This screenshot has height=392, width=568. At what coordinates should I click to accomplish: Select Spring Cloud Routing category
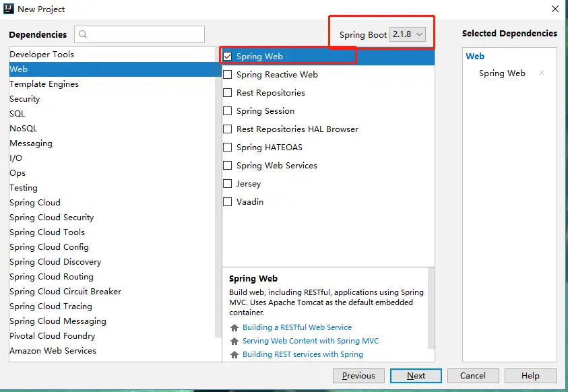tap(112, 277)
